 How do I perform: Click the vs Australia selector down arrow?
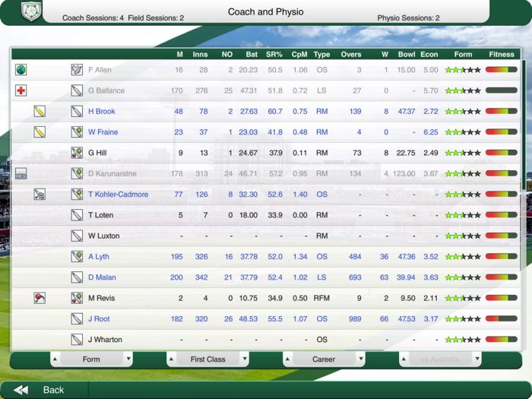click(477, 359)
